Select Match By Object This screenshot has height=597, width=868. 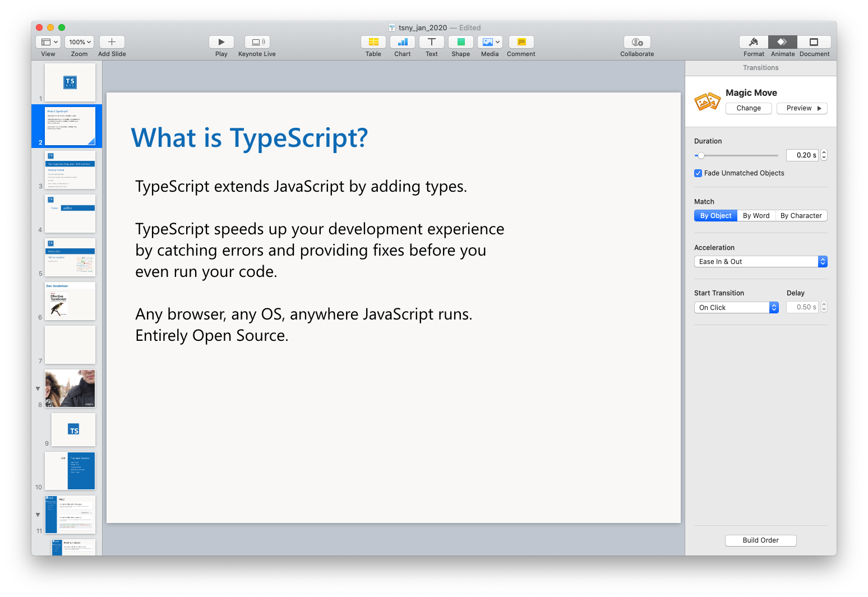pyautogui.click(x=715, y=216)
